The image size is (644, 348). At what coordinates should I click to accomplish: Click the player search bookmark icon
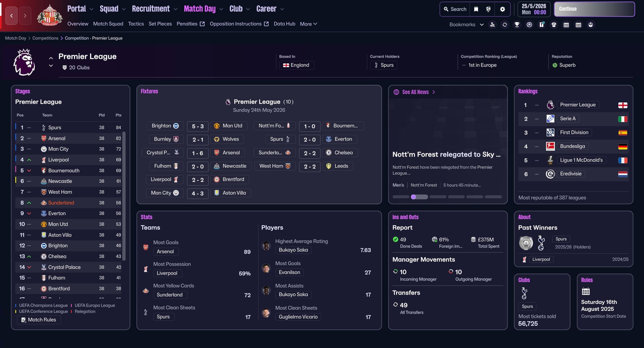click(493, 25)
